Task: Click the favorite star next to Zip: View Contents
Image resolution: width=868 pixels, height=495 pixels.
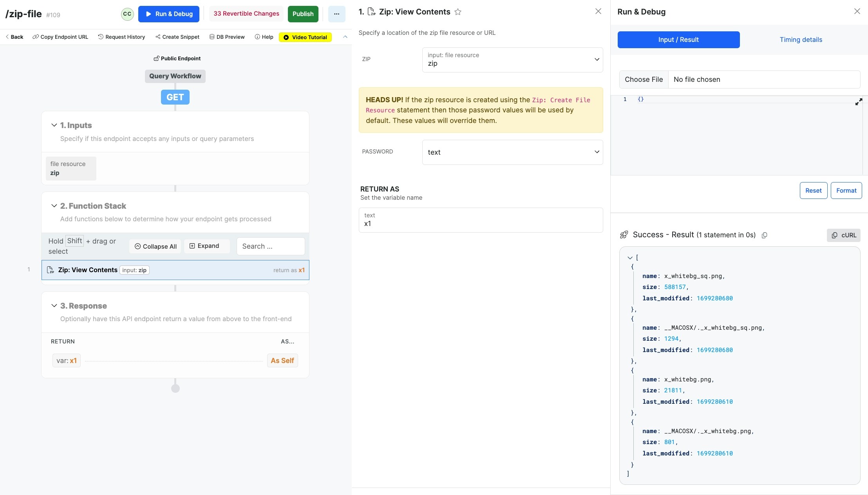Action: point(458,12)
